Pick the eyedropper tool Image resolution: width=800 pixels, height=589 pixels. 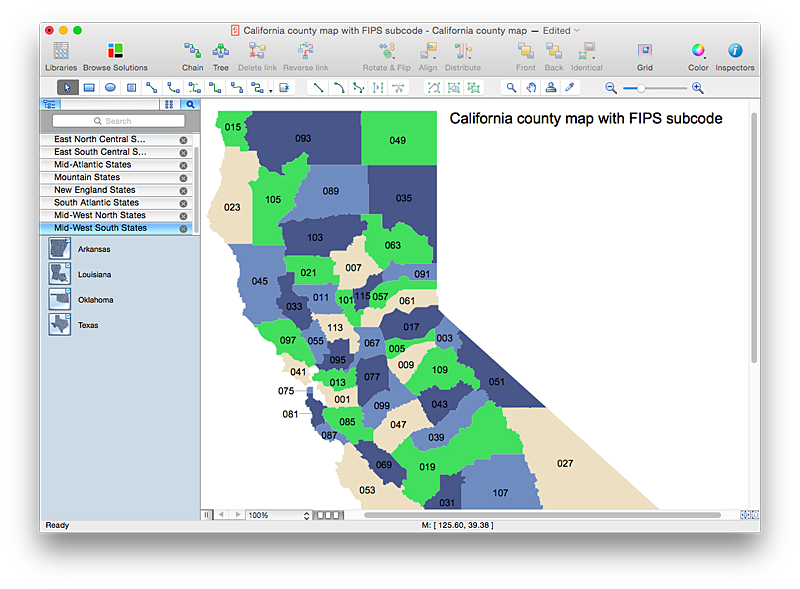click(571, 88)
